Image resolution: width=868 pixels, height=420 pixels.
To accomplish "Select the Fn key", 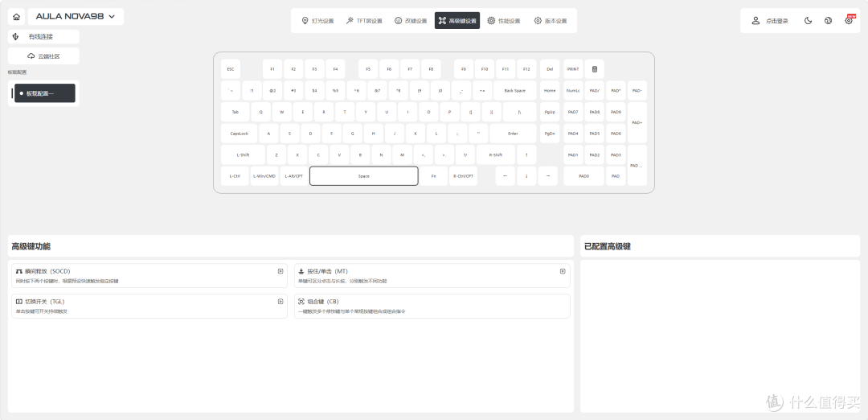I will point(433,175).
